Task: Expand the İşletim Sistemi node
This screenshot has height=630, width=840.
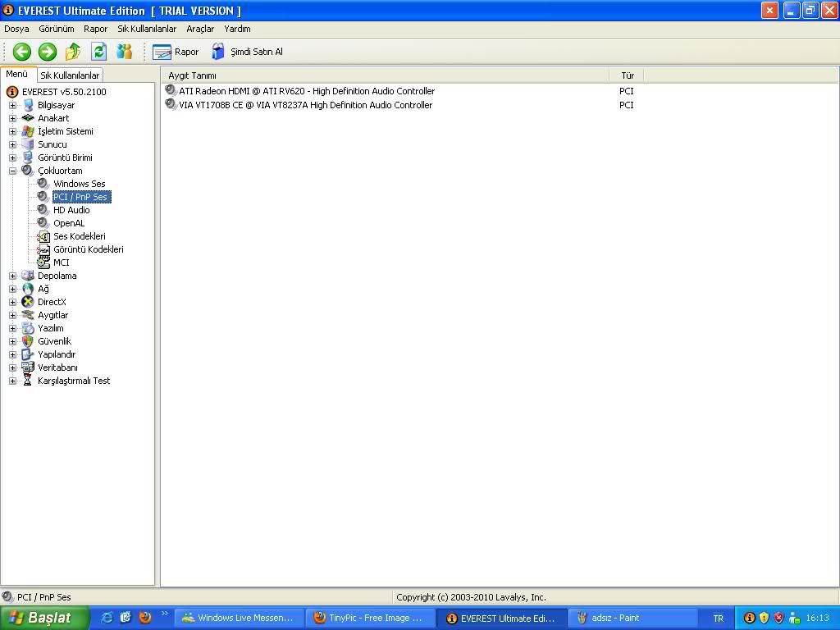Action: (x=12, y=131)
